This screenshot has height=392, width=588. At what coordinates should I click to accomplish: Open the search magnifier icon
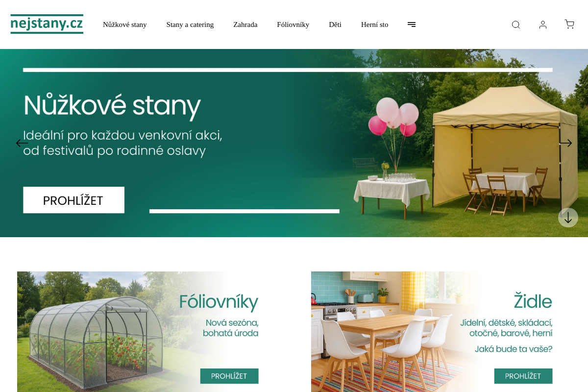point(515,24)
